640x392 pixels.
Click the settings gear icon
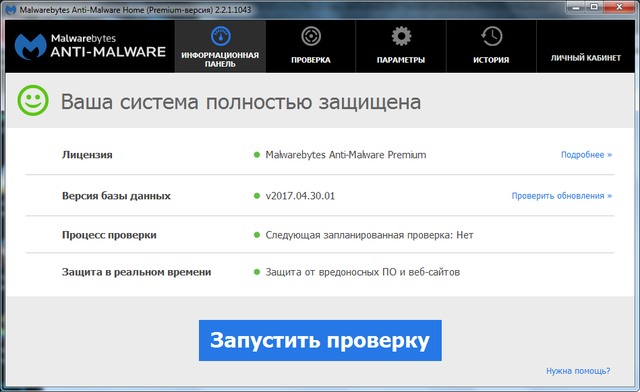click(401, 36)
